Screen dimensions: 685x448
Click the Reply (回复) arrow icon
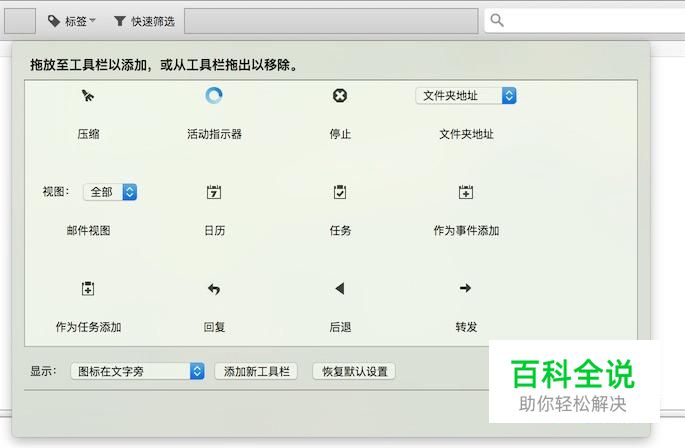[x=214, y=288]
